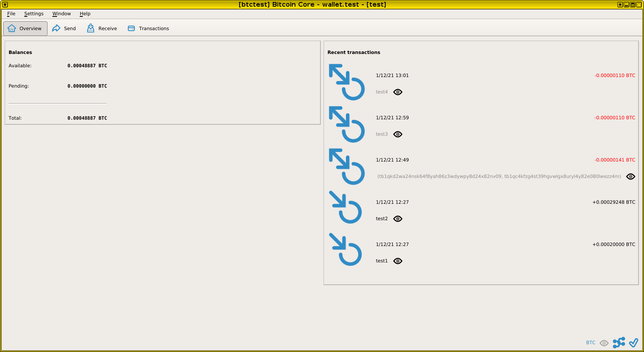This screenshot has width=644, height=352.
Task: Click the watch-only eye next to test2
Action: 398,219
